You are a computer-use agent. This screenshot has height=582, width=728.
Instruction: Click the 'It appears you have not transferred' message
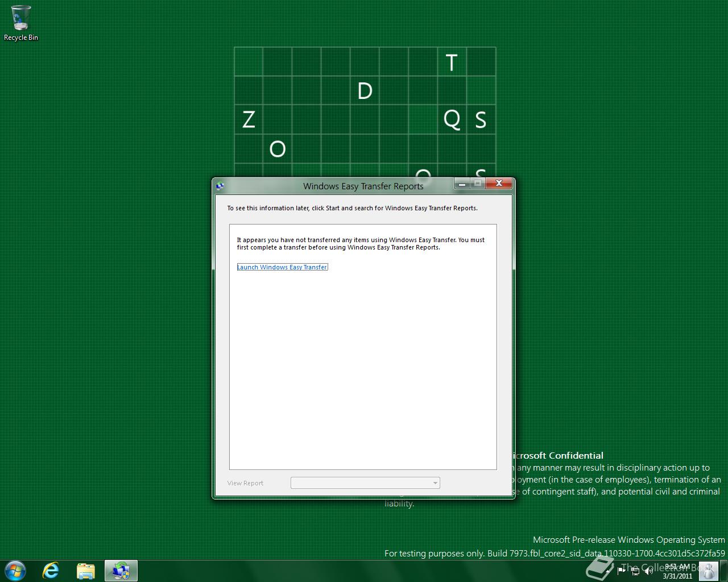pos(361,244)
